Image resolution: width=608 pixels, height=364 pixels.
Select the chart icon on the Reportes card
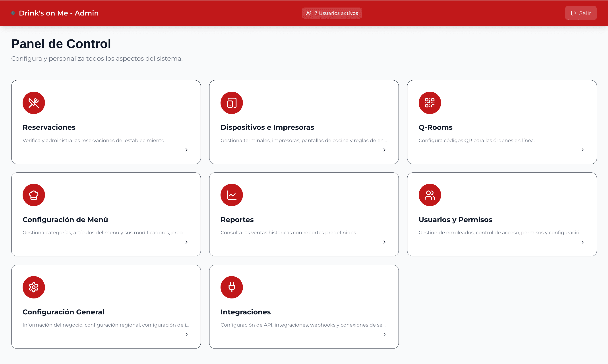[232, 195]
